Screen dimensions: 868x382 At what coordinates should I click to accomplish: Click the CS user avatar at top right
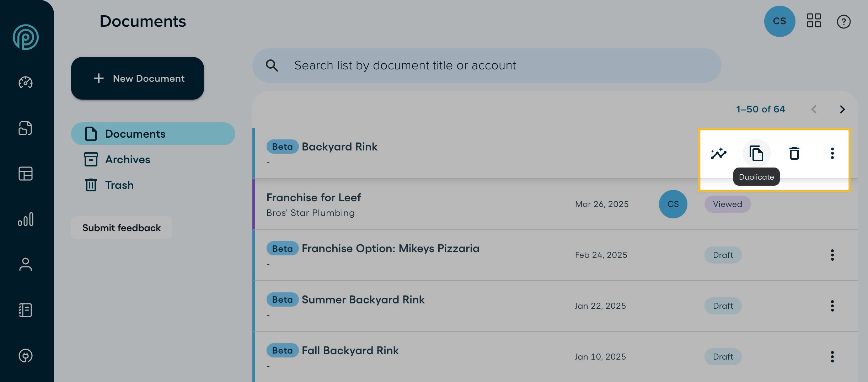point(779,21)
